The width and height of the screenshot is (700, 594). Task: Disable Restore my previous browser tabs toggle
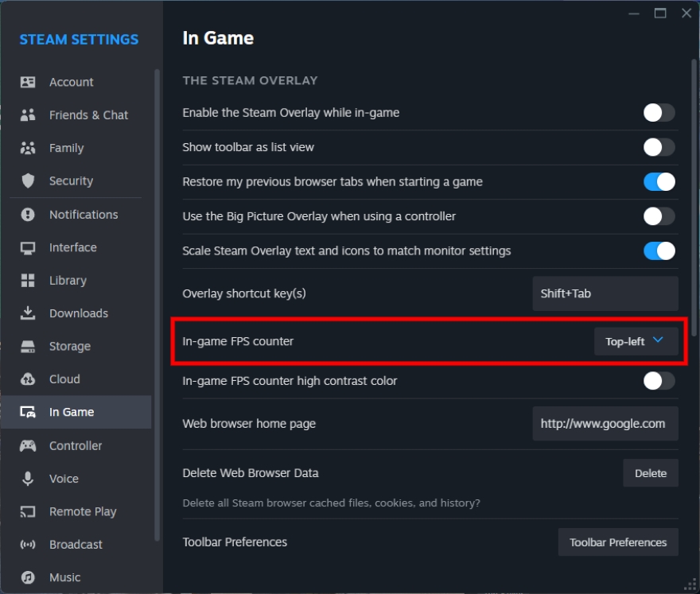point(659,182)
